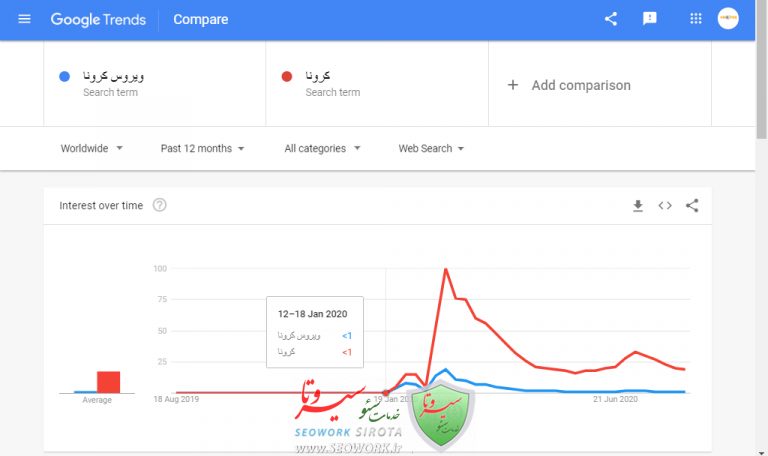This screenshot has height=456, width=768.
Task: Open the hamburger main menu
Action: (25, 19)
